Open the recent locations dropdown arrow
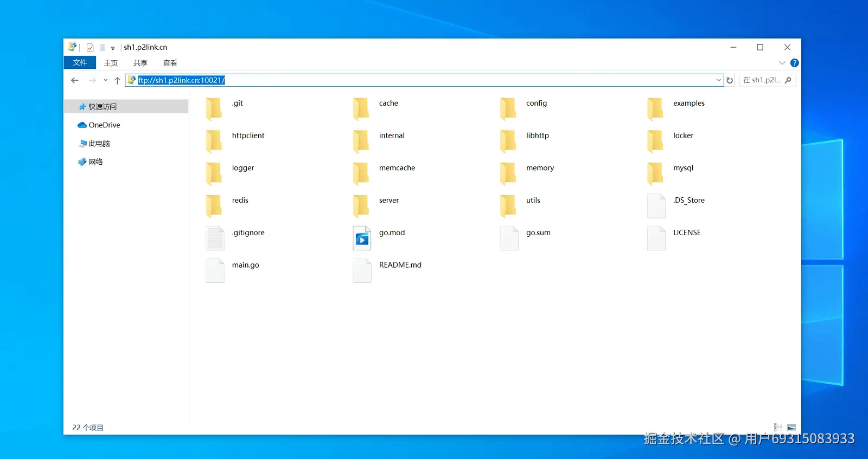Image resolution: width=868 pixels, height=459 pixels. (105, 80)
